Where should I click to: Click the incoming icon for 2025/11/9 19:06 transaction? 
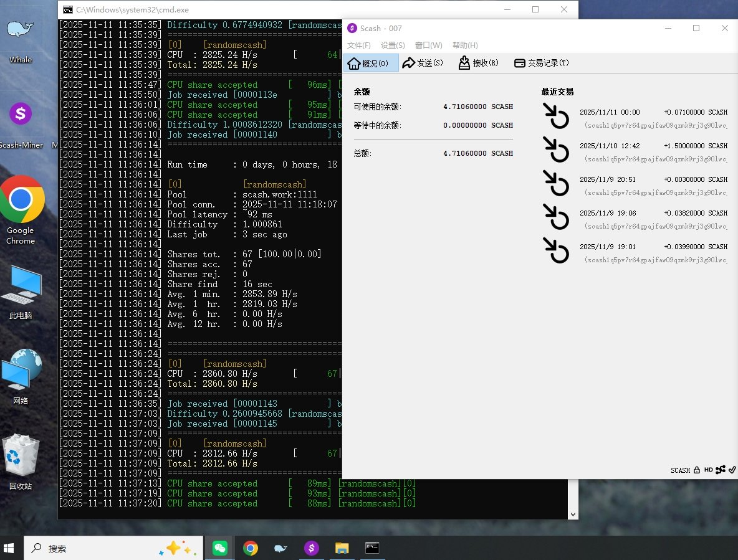click(556, 216)
